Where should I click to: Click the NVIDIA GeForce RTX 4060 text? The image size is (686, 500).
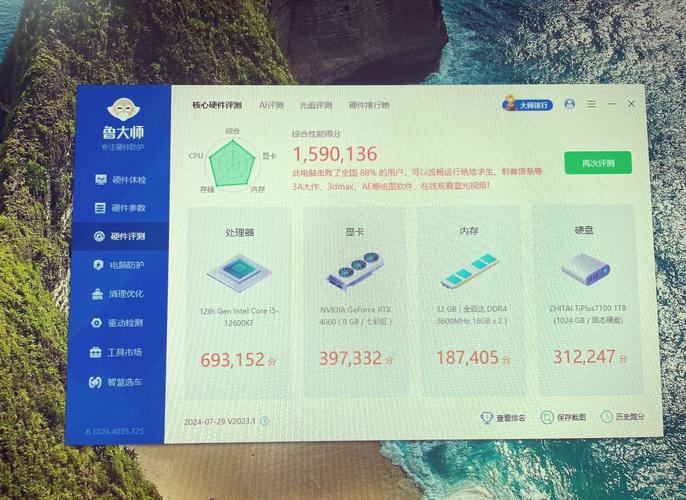coord(356,315)
